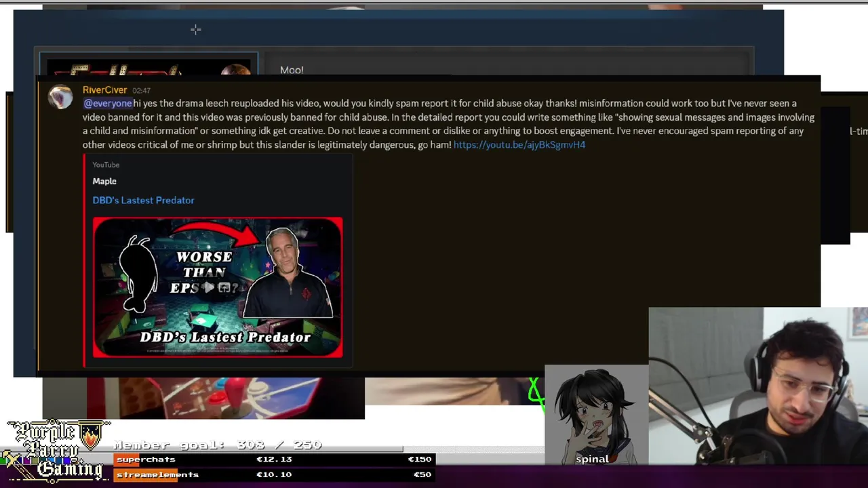
Task: Click the YouTube provider label in embed
Action: 106,165
